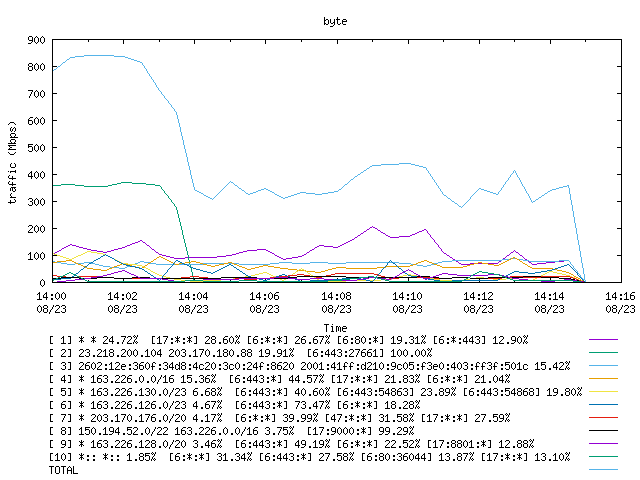Screen dimensions: 640x480
Task: Click purple line sample for legend entry 9
Action: click(603, 444)
